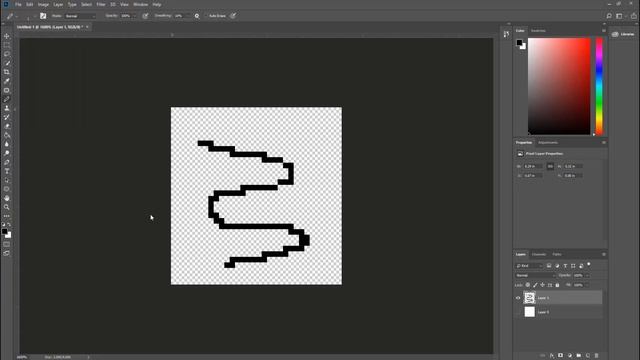Open the File menu
This screenshot has width=640, height=360.
coord(18,4)
